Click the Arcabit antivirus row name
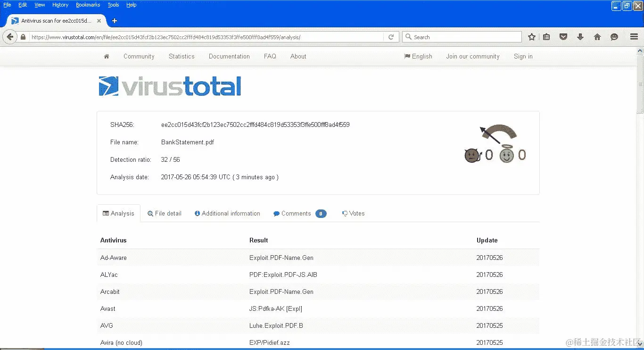This screenshot has height=350, width=644. [110, 292]
